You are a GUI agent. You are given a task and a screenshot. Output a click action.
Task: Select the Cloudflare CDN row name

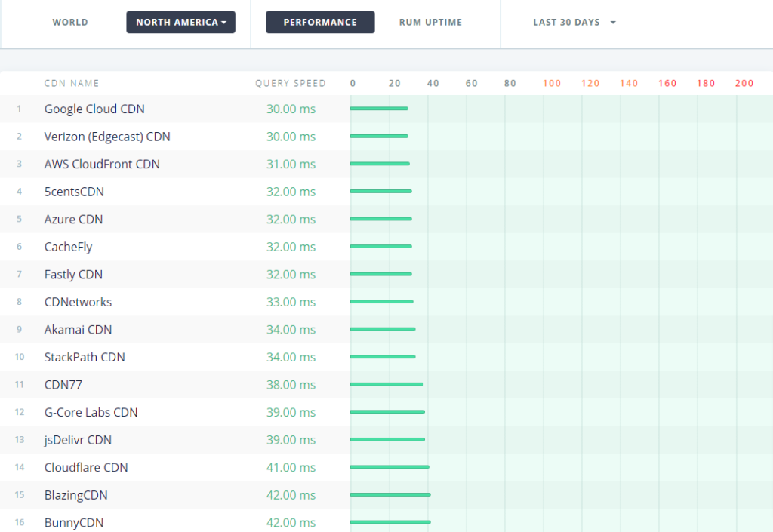coord(86,467)
